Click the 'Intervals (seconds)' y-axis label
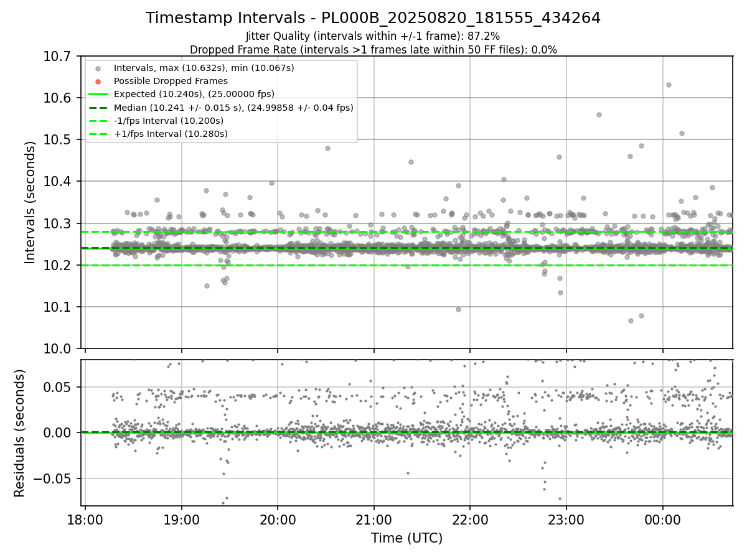 point(31,202)
